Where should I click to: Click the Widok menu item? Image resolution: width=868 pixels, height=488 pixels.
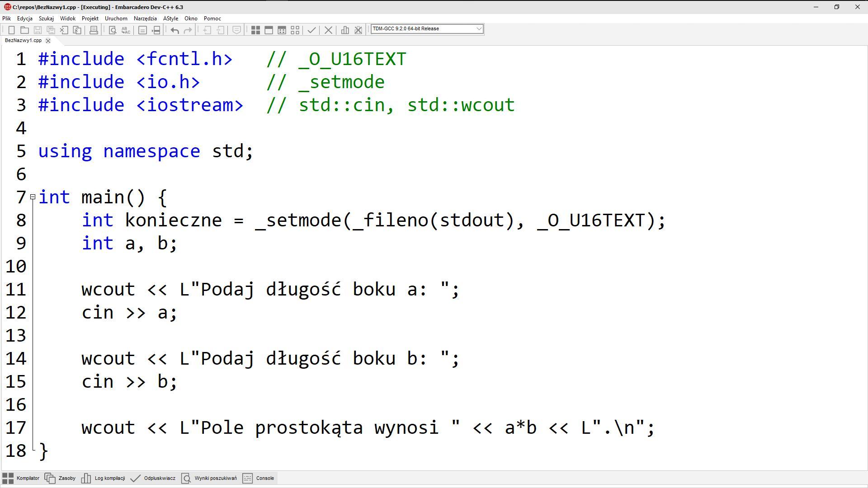66,18
